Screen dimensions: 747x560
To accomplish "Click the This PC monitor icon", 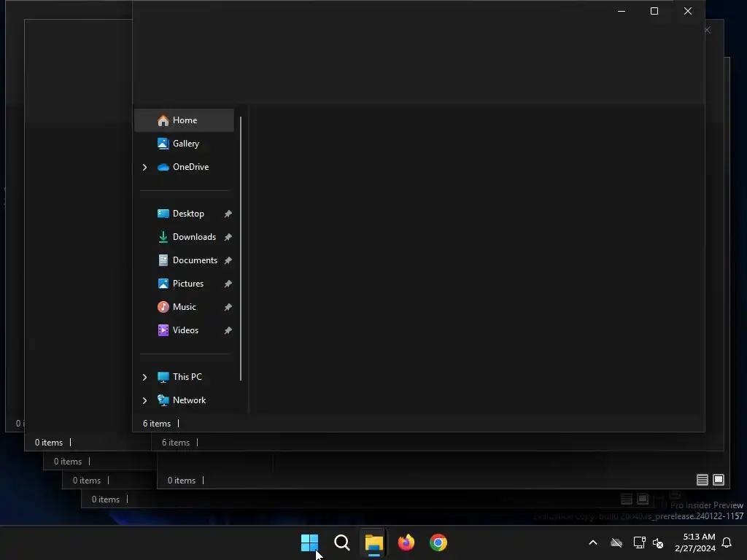I will pos(163,377).
